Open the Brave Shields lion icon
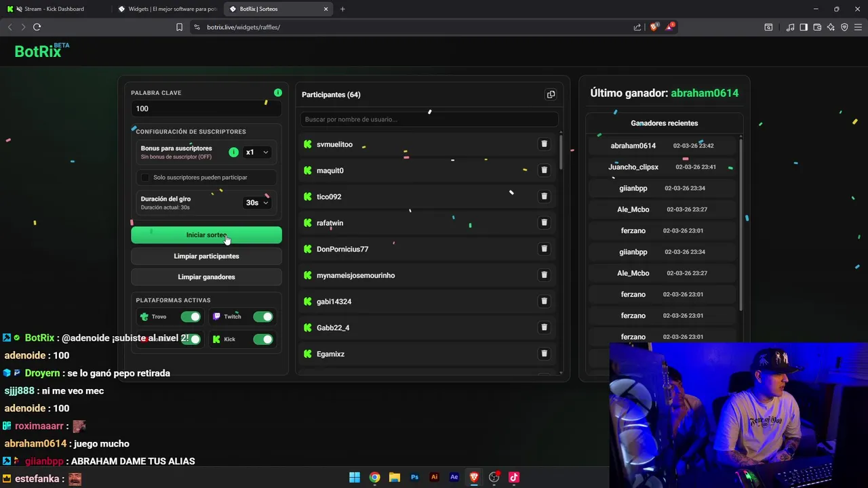 pyautogui.click(x=654, y=27)
